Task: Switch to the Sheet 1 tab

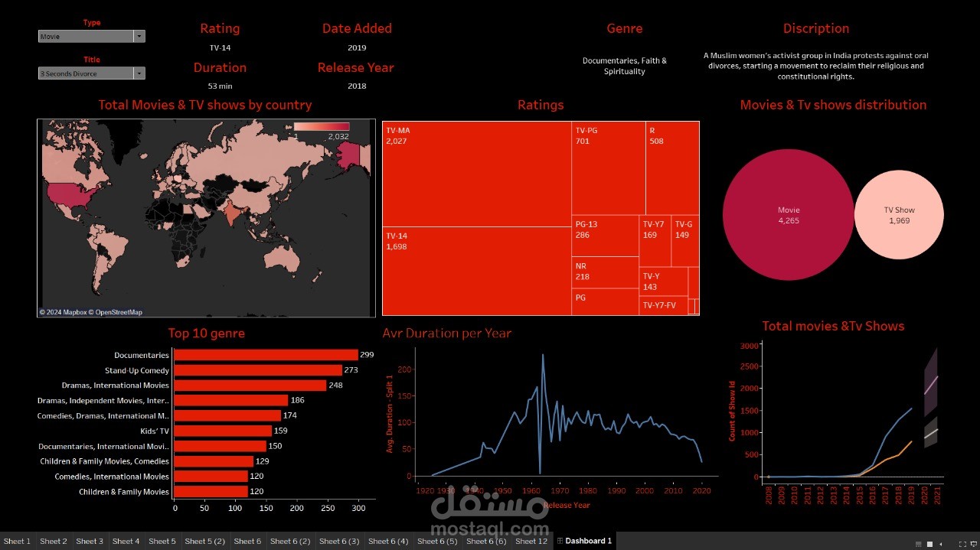Action: [x=16, y=540]
